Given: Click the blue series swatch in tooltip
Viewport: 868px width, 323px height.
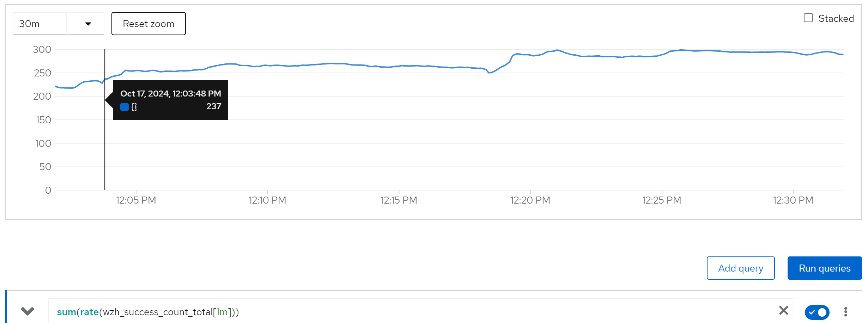Looking at the screenshot, I should (x=124, y=107).
